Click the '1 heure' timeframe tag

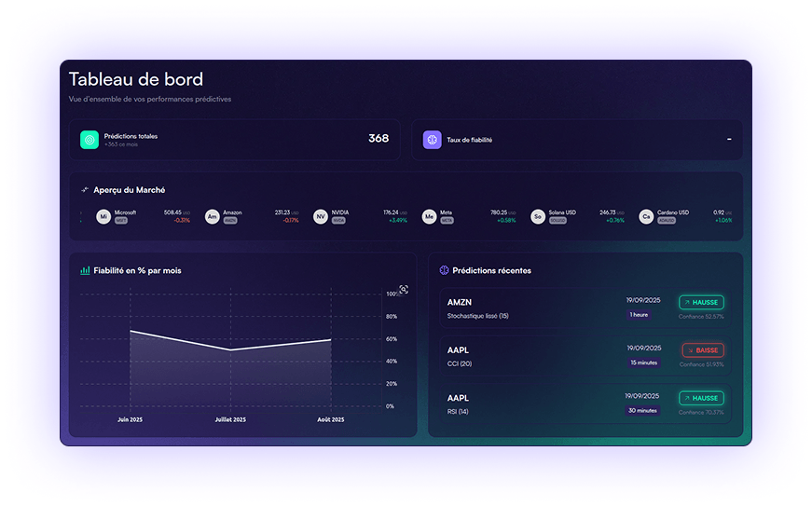[639, 315]
